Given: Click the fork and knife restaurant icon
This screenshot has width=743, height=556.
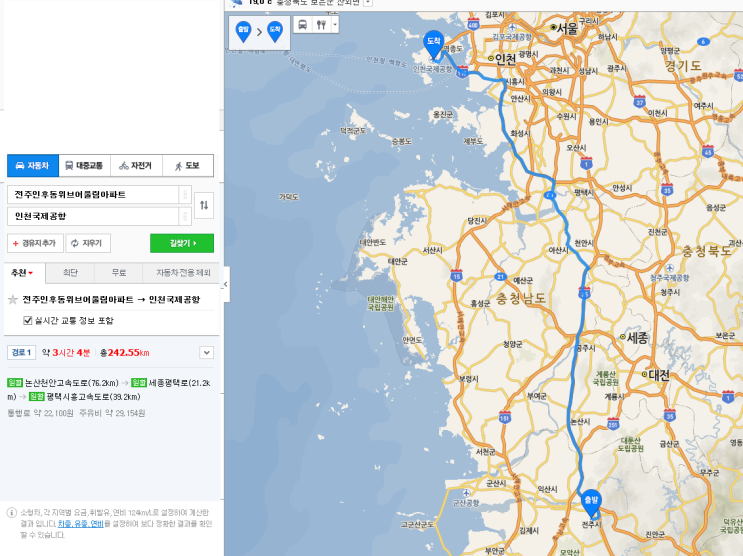Looking at the screenshot, I should pos(321,25).
